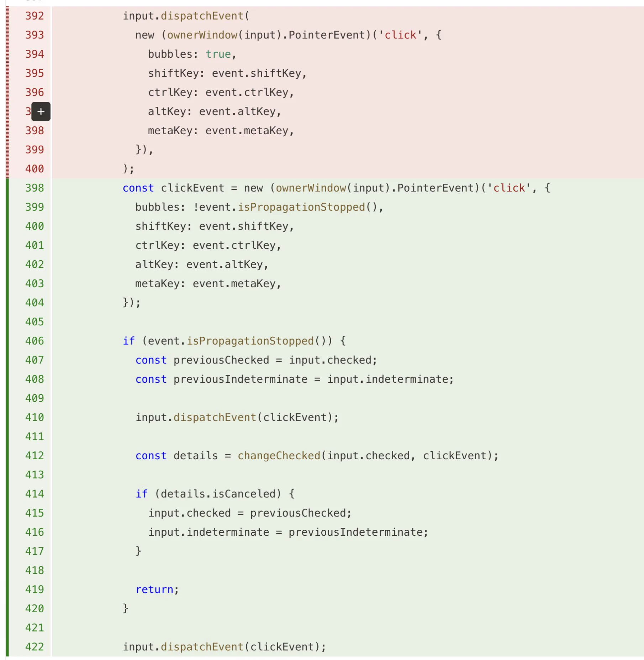The height and width of the screenshot is (660, 644).
Task: Click the 'input.checked = previousChecked;' assignment
Action: 250,513
